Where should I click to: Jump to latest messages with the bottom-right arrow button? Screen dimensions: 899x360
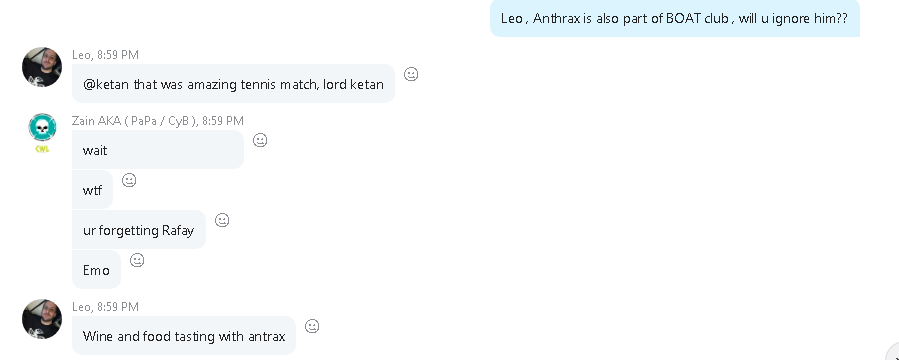coord(894,354)
